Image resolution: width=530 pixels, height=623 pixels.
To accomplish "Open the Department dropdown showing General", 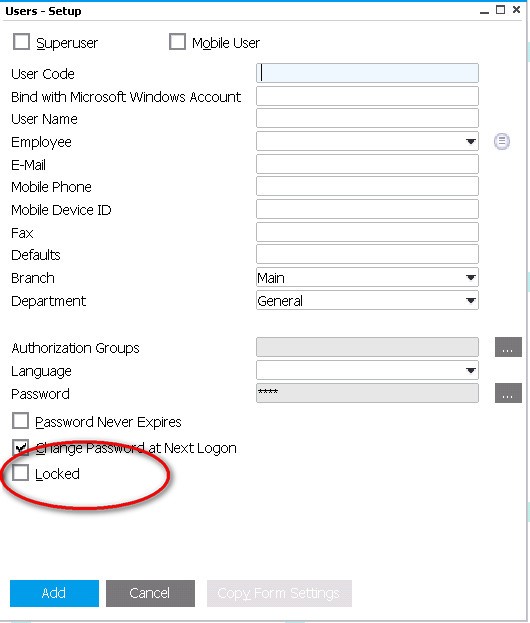I will 367,300.
